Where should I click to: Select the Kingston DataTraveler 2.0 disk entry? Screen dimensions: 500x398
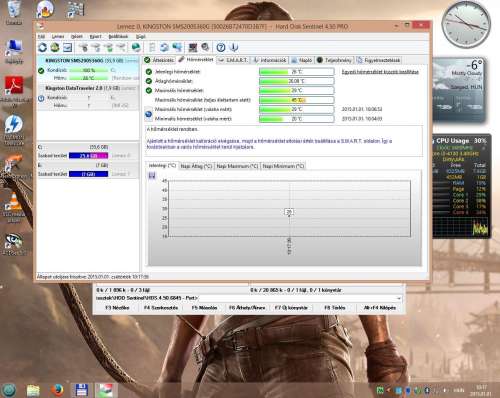coord(88,97)
